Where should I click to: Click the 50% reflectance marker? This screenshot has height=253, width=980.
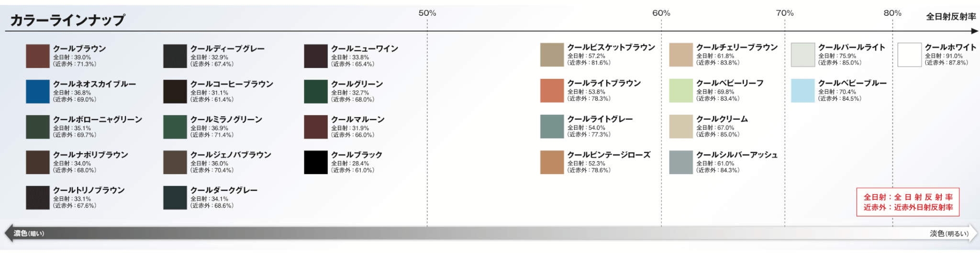pyautogui.click(x=427, y=13)
